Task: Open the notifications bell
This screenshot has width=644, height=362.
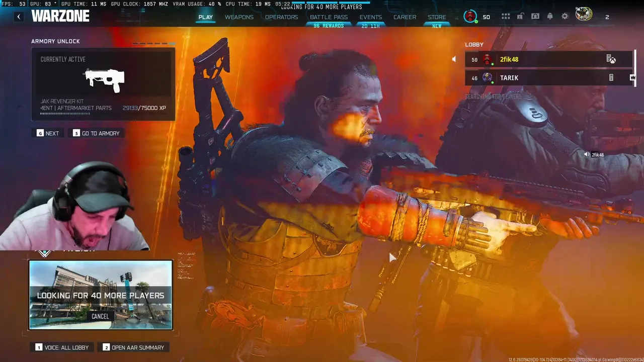Action: click(x=550, y=17)
